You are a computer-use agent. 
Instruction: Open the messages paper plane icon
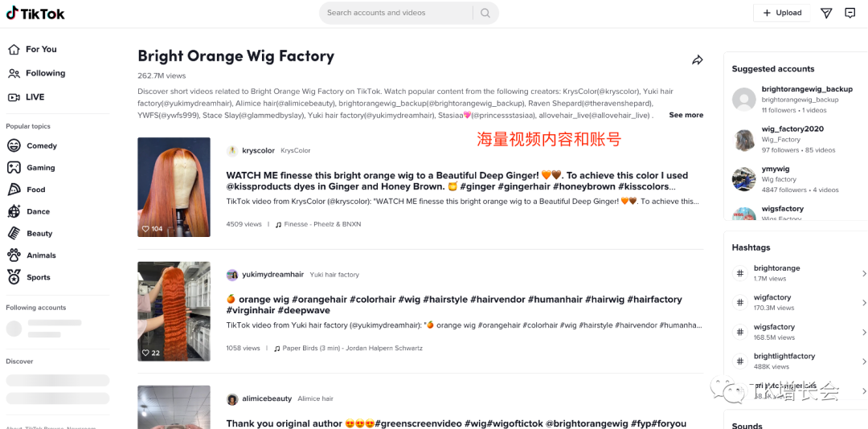826,13
